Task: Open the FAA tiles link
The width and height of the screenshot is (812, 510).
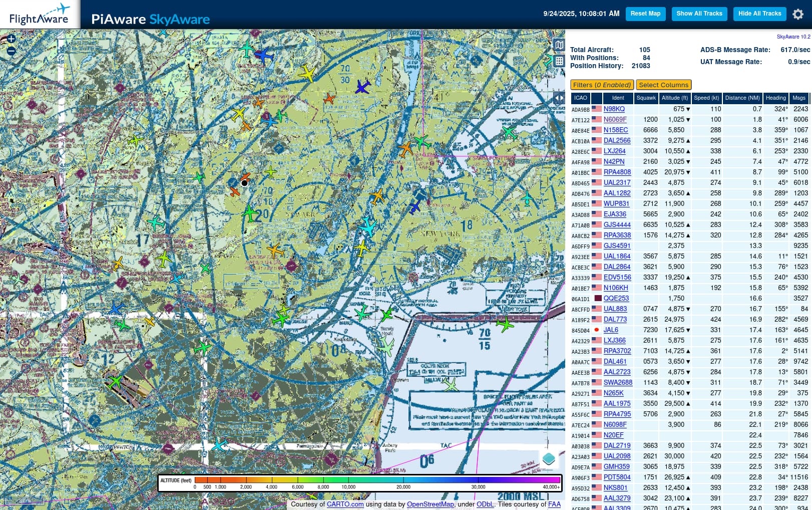Action: coord(554,504)
